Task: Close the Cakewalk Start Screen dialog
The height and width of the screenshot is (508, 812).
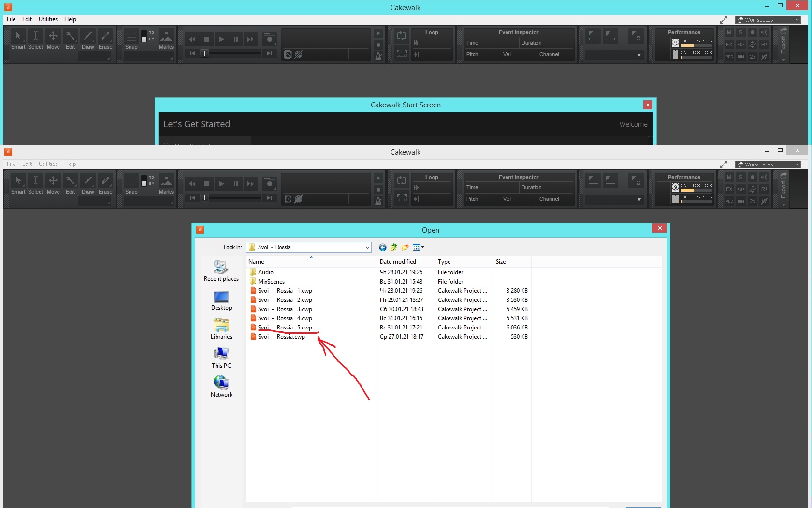Action: (648, 105)
